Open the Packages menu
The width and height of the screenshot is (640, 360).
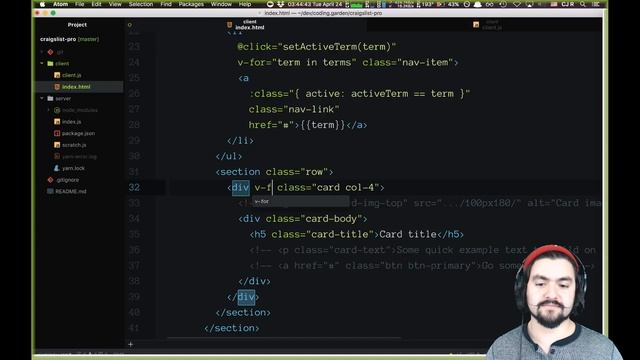[x=191, y=4]
